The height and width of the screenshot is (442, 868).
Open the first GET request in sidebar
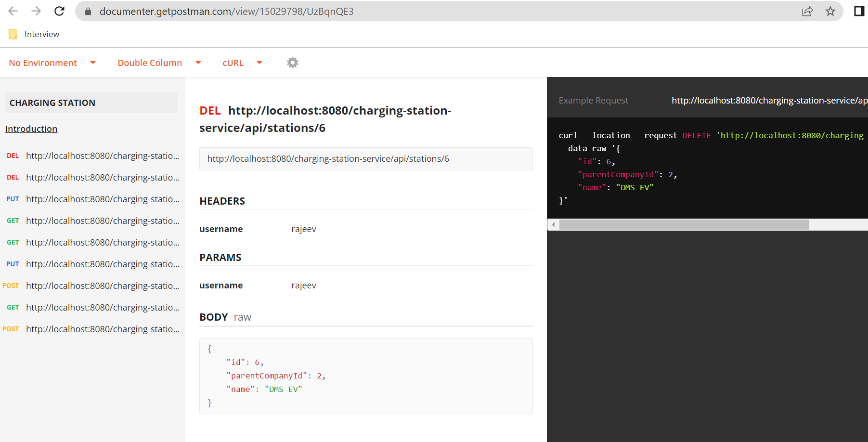click(x=92, y=221)
